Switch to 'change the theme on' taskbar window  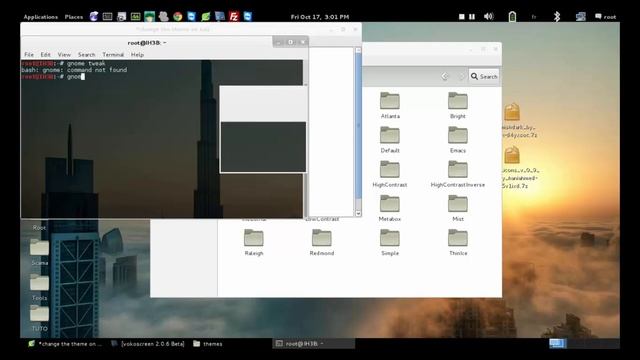point(65,344)
